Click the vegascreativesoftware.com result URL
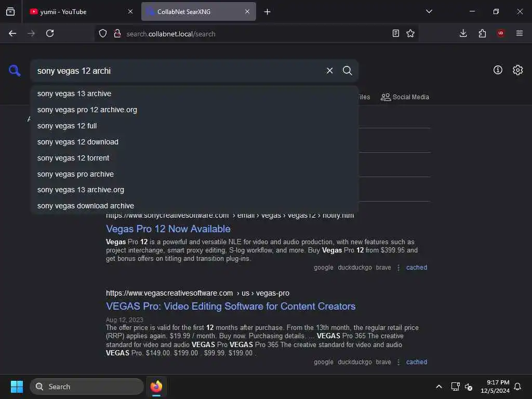Screen dimensions: 532x399 pos(197,293)
